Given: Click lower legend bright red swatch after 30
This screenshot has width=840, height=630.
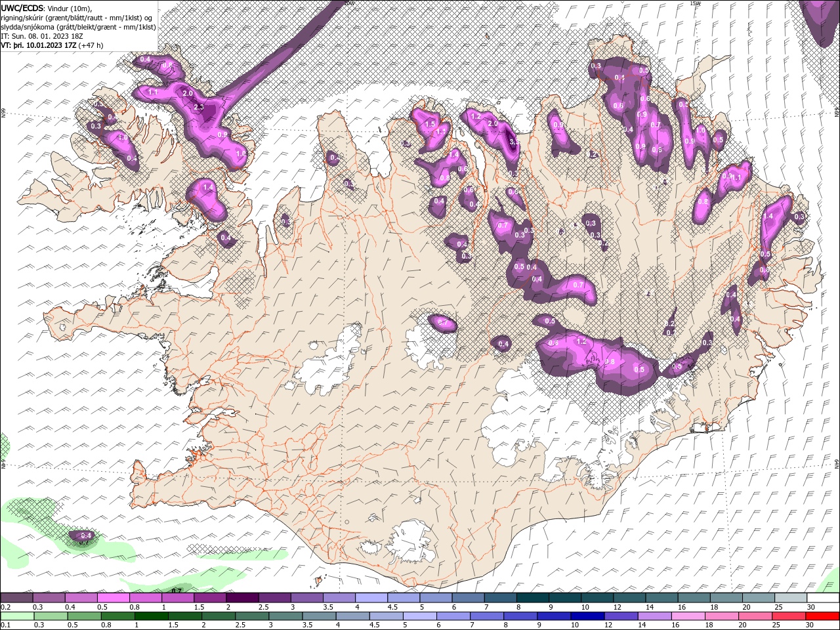Looking at the screenshot, I should tap(823, 616).
